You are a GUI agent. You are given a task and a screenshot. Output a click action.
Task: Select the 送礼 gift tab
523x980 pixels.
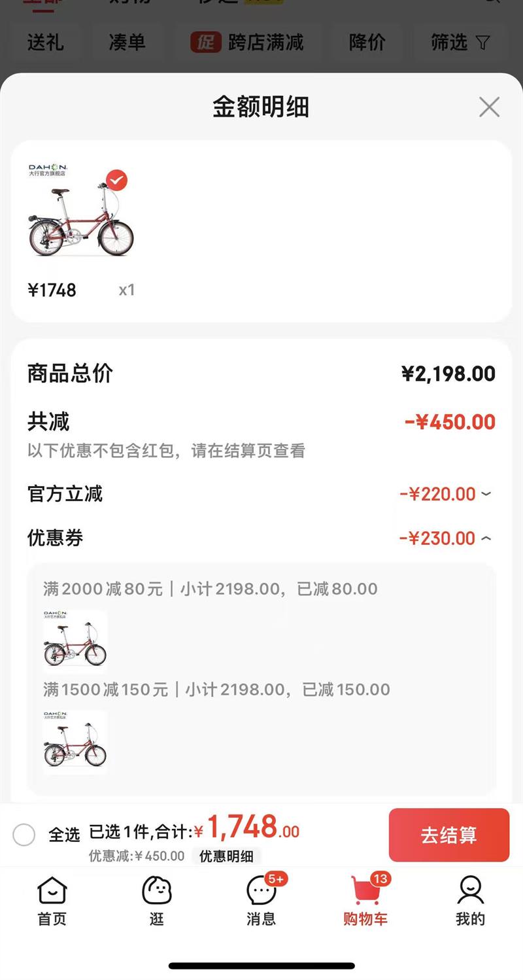(45, 43)
